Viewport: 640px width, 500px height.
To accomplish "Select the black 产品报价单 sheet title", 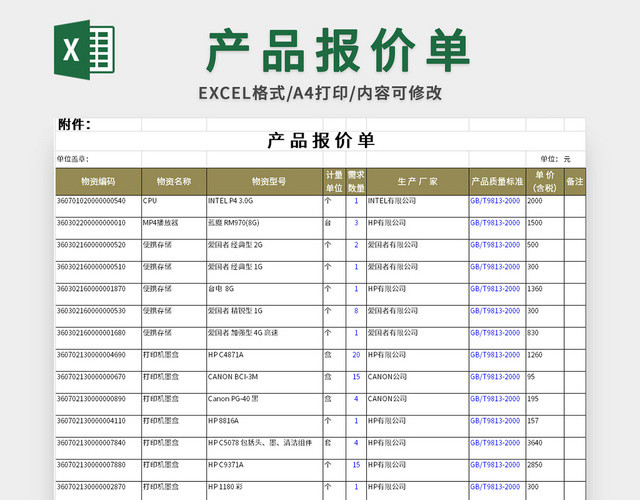I will click(x=321, y=141).
